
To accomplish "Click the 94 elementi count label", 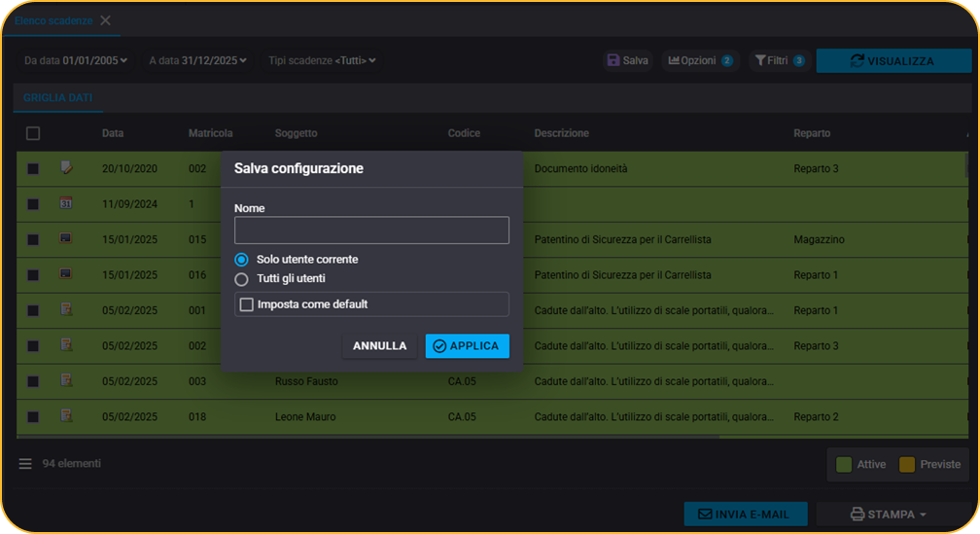I will pyautogui.click(x=71, y=463).
